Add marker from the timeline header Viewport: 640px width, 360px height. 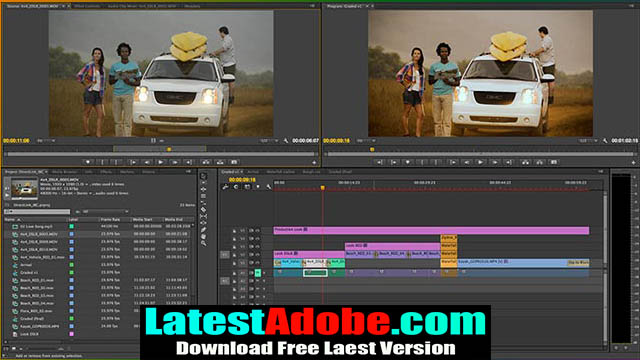pos(258,187)
